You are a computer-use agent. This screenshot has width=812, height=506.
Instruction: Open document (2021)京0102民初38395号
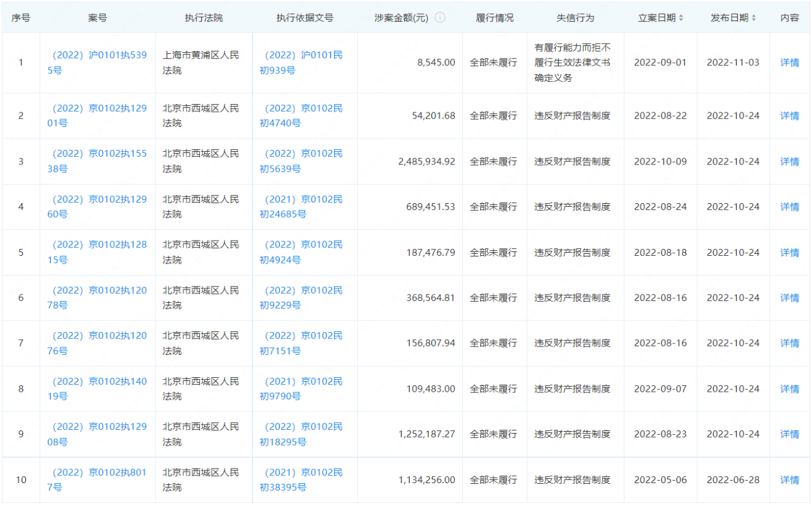pyautogui.click(x=301, y=480)
